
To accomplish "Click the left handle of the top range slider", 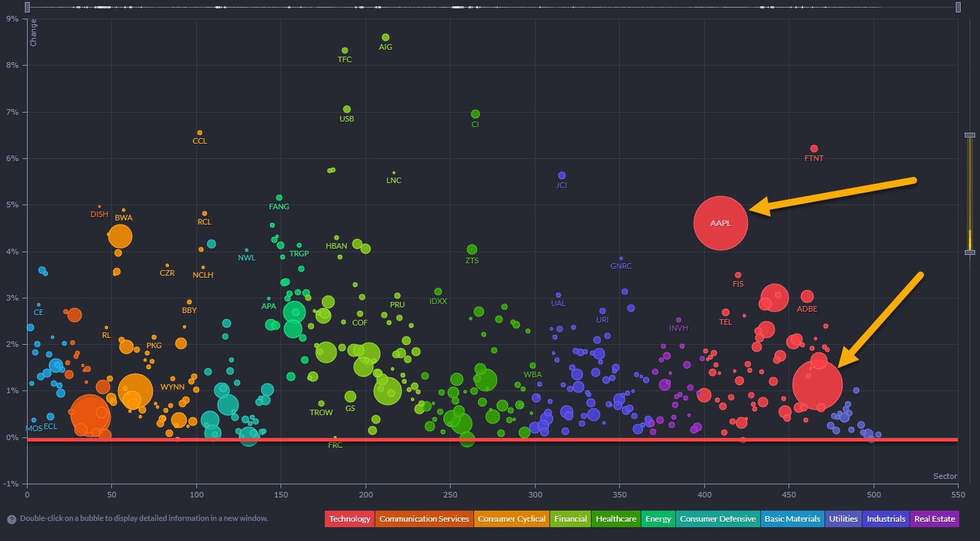I will pyautogui.click(x=27, y=8).
